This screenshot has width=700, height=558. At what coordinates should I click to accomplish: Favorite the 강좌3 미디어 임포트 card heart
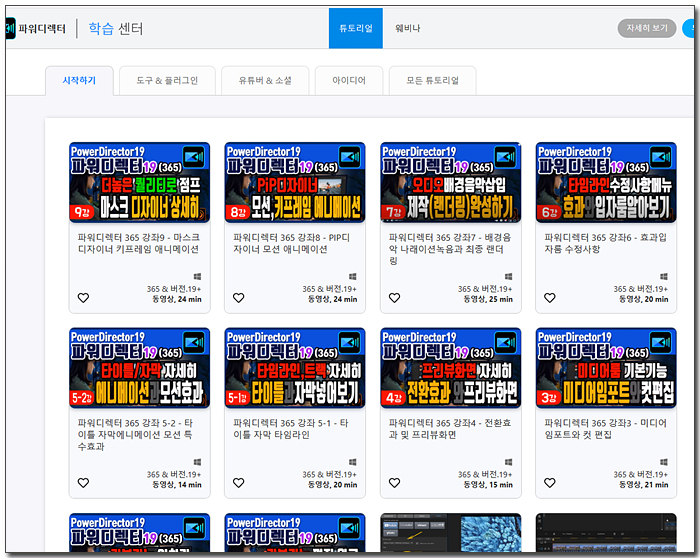pos(550,483)
